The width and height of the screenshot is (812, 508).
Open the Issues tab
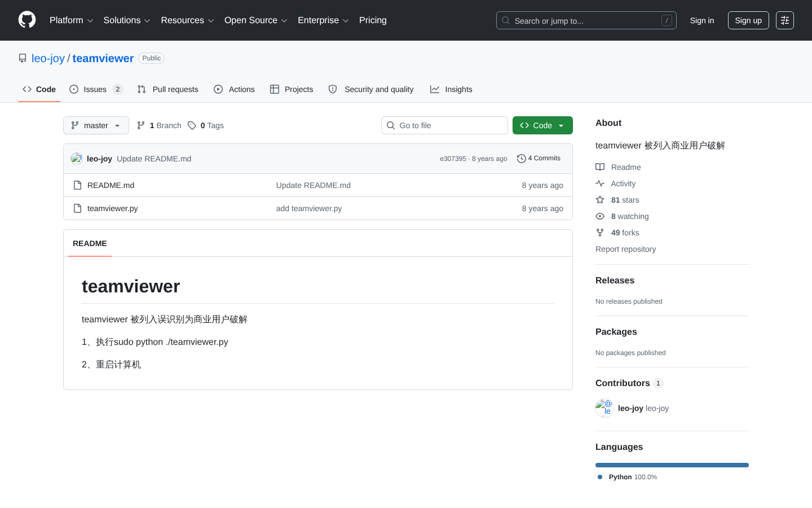click(x=96, y=89)
